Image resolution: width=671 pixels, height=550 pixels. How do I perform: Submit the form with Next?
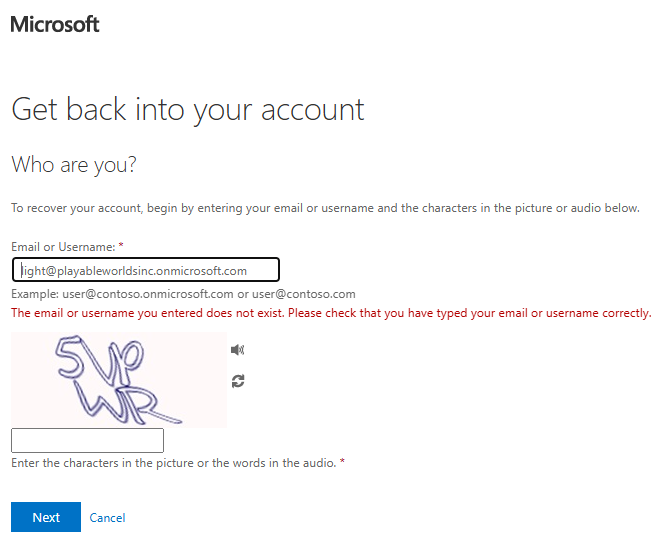point(46,517)
